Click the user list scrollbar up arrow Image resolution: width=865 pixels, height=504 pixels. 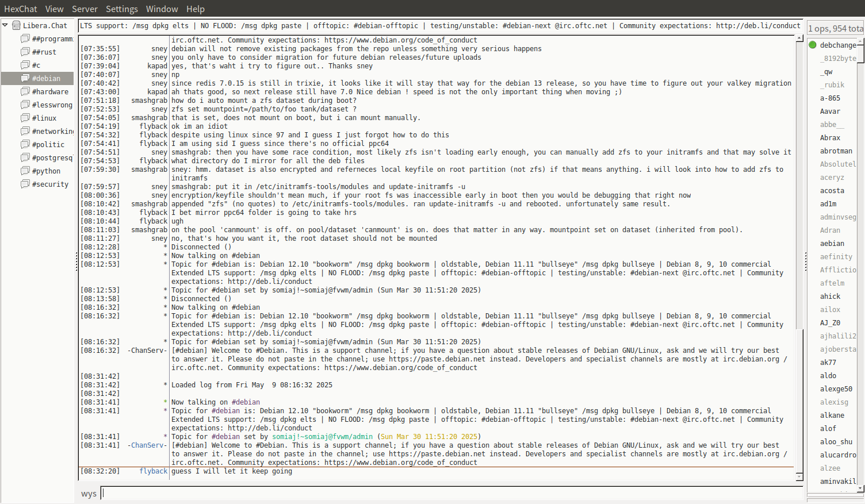(860, 41)
